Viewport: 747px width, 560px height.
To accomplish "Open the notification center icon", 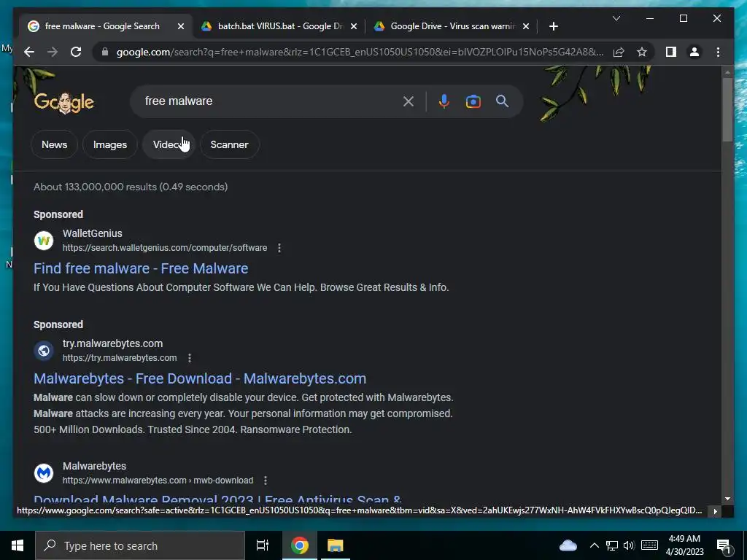I will 724,547.
